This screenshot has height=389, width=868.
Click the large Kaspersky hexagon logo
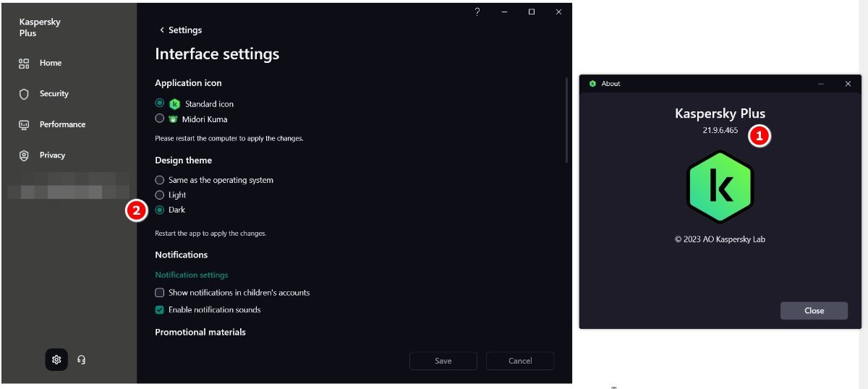click(x=720, y=187)
